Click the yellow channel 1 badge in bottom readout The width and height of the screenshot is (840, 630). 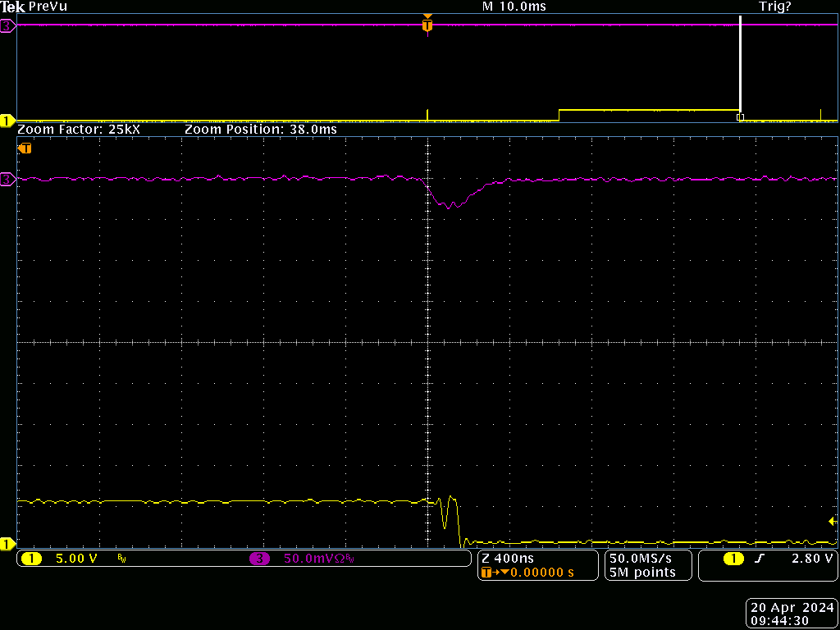pos(31,559)
